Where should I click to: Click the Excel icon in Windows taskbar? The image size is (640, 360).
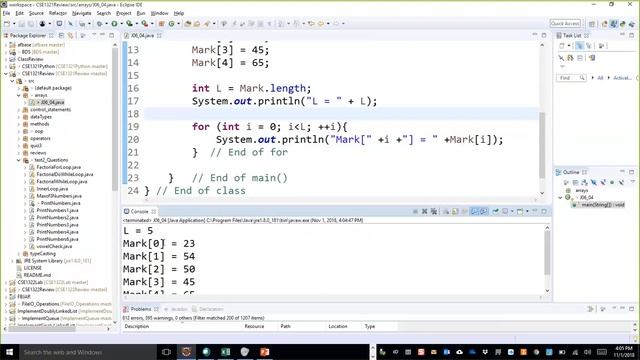point(225,352)
